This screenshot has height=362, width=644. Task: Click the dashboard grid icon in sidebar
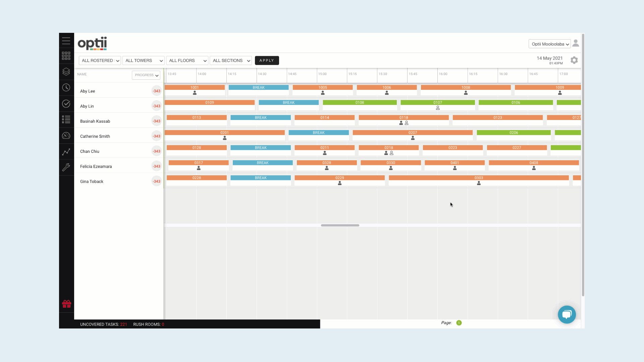coord(66,56)
